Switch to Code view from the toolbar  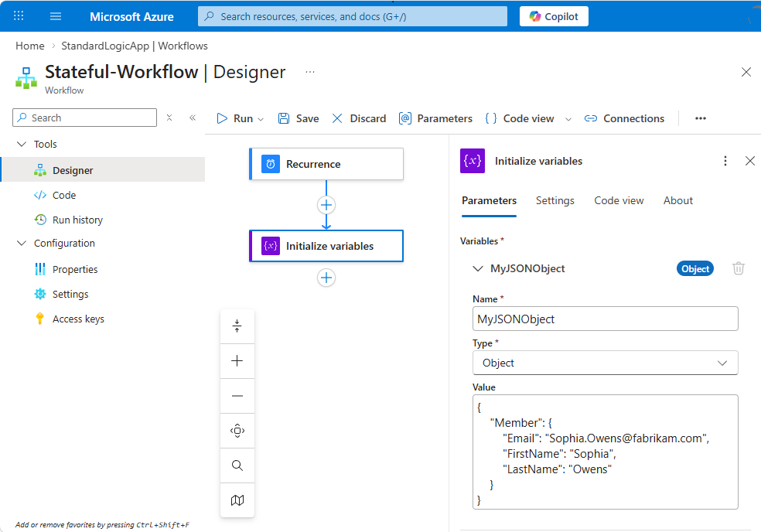[520, 118]
